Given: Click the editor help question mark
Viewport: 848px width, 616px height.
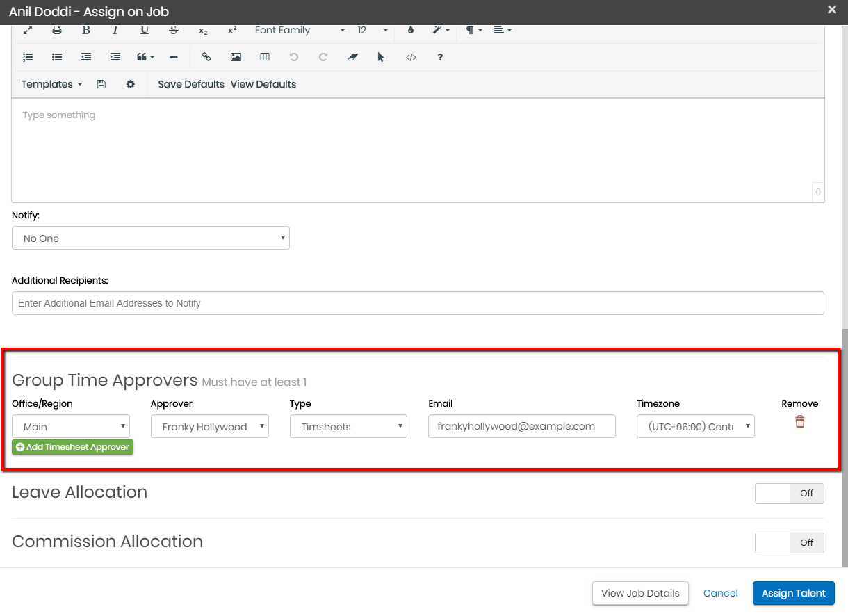Looking at the screenshot, I should pyautogui.click(x=440, y=57).
